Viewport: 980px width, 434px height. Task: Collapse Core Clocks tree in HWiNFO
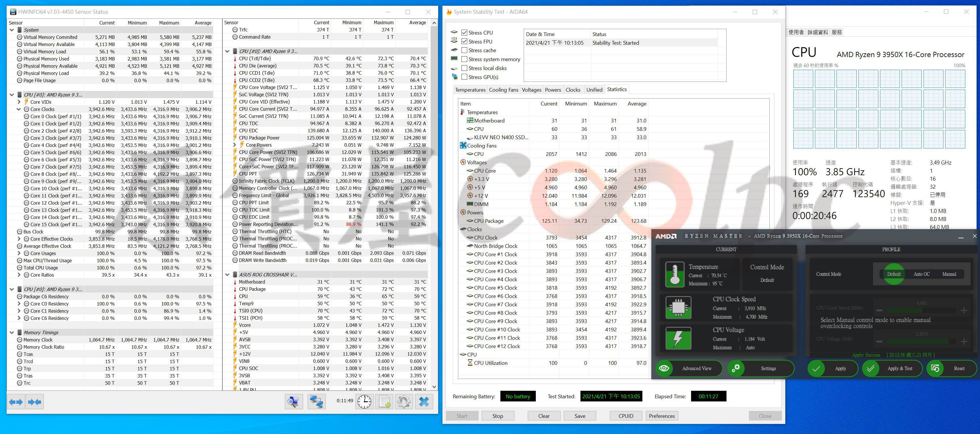tap(19, 109)
